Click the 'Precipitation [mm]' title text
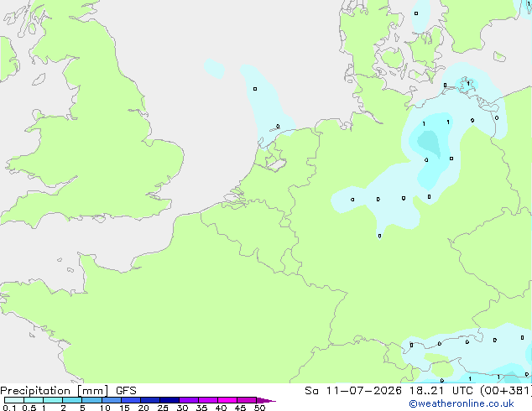Viewport: 532px width, 411px height. (x=55, y=391)
